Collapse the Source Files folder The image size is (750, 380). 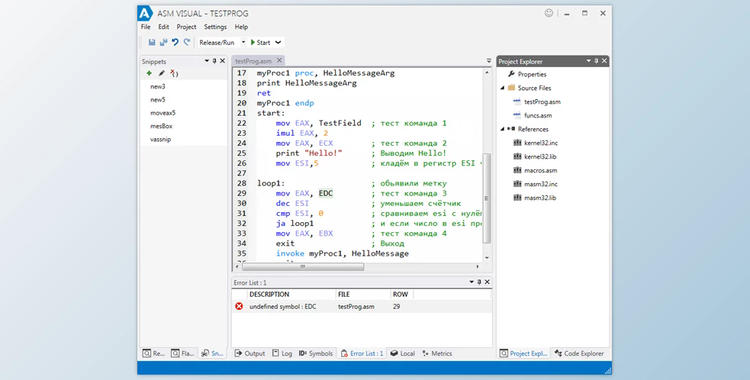502,88
